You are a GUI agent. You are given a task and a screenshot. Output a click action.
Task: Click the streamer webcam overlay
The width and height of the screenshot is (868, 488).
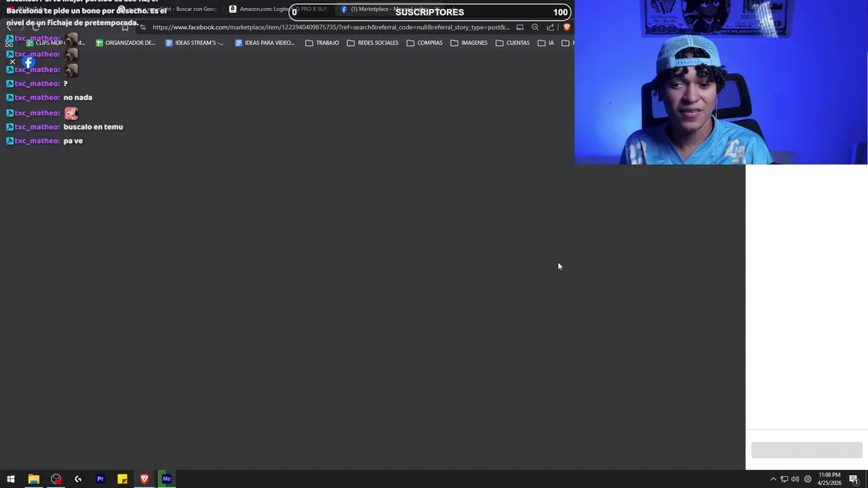tap(721, 82)
